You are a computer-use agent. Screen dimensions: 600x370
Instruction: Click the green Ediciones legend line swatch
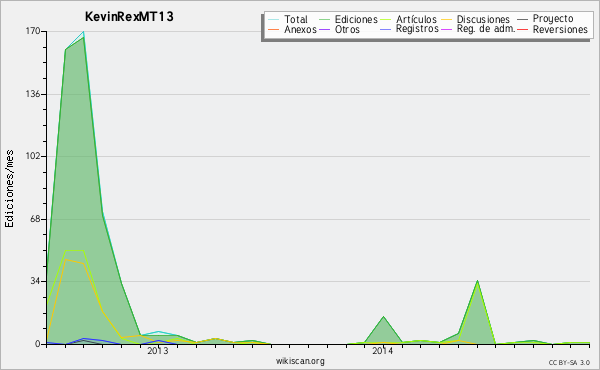(324, 19)
